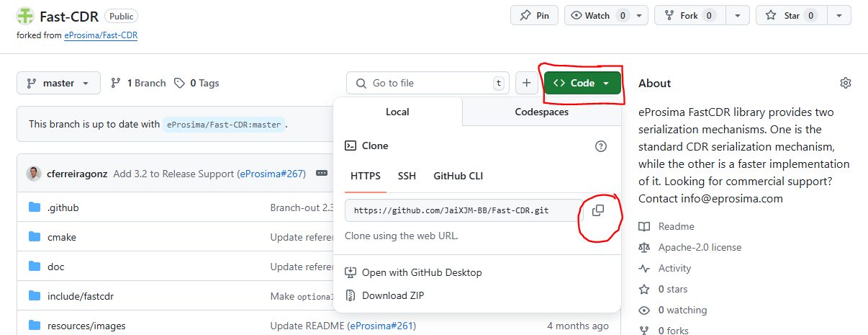Switch to the Codespaces tab

point(541,112)
